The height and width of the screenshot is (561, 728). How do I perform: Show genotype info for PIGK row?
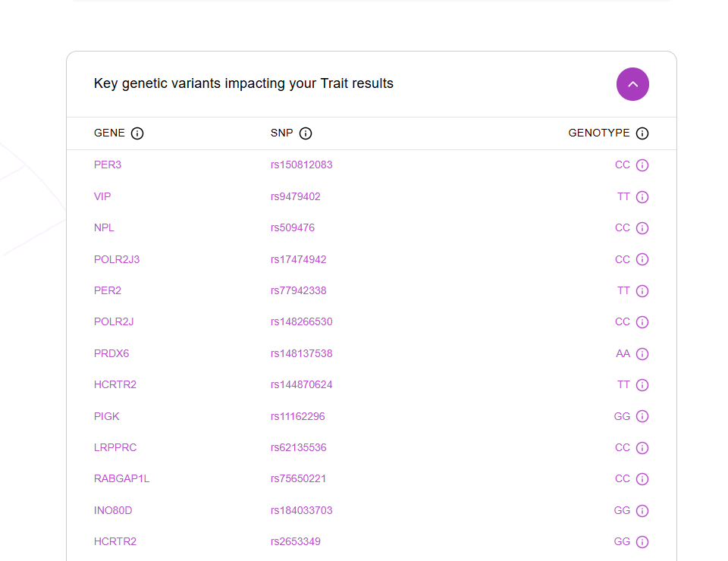tap(642, 416)
